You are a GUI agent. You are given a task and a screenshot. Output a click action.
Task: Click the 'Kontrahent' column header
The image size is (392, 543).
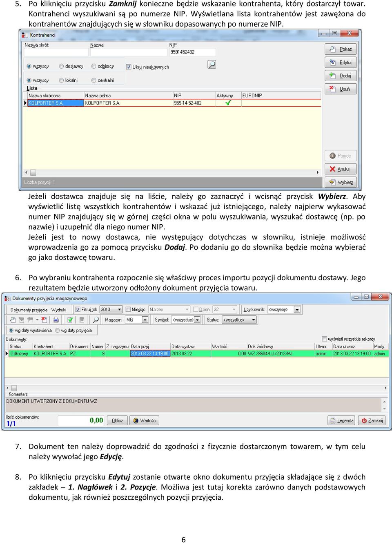point(51,346)
